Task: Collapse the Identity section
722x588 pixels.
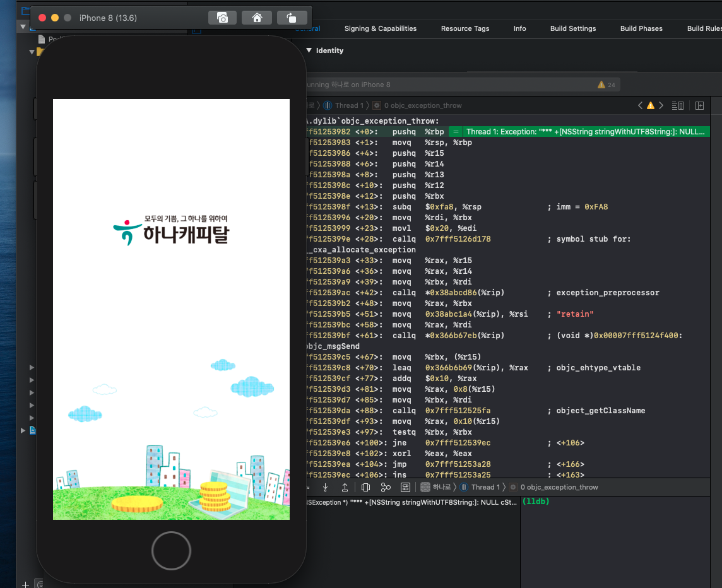Action: tap(309, 50)
